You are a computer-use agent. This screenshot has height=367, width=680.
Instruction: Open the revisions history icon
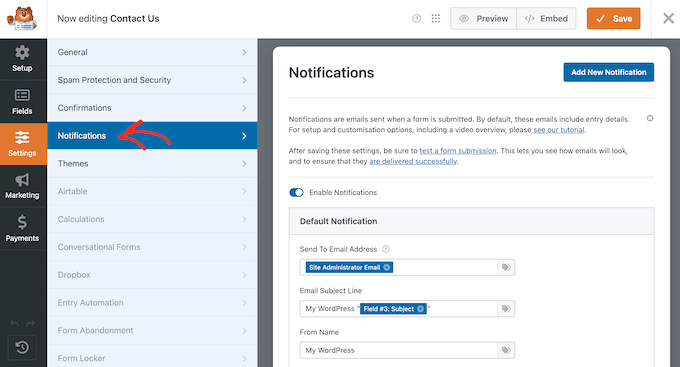click(x=22, y=347)
